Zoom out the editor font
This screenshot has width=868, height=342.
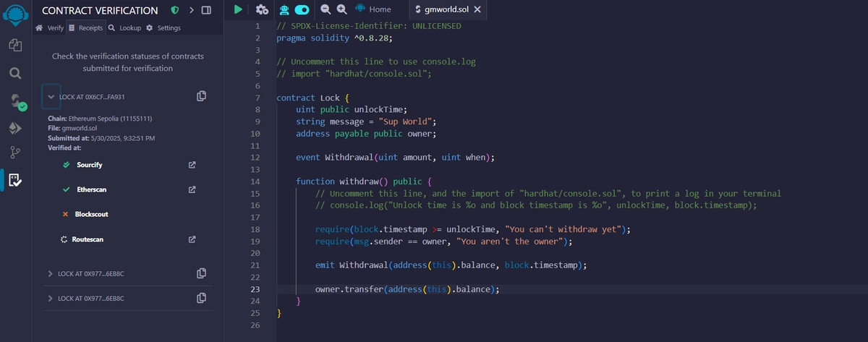coord(325,9)
